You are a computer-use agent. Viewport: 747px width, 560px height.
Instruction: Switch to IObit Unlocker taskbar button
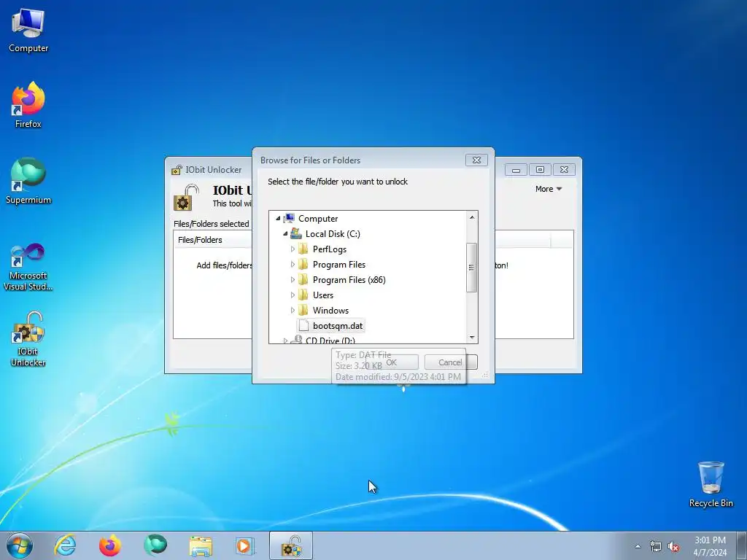(291, 545)
